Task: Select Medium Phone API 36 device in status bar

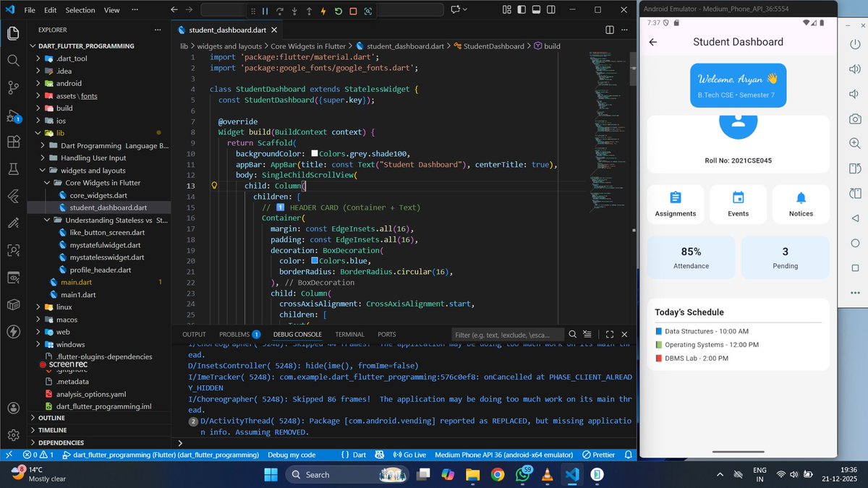Action: (x=504, y=455)
